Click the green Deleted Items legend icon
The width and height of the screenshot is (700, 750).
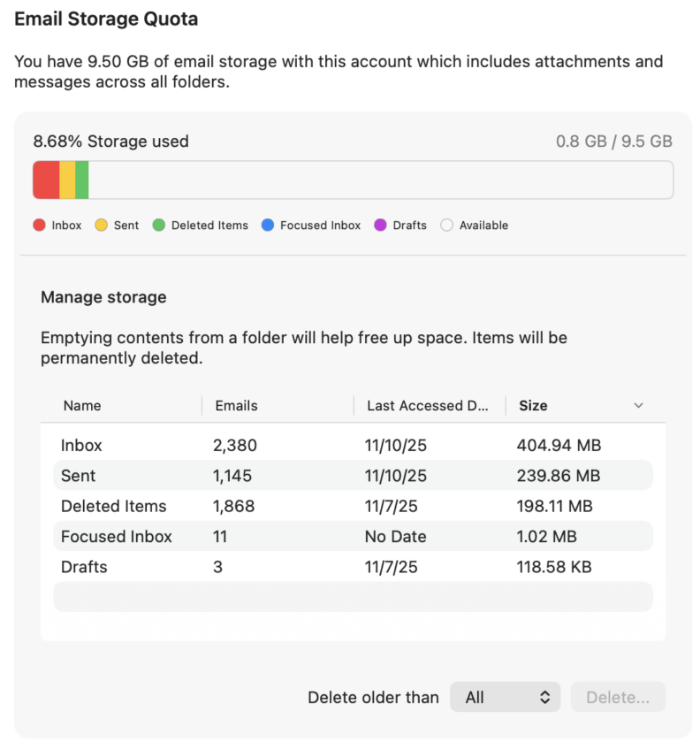159,225
